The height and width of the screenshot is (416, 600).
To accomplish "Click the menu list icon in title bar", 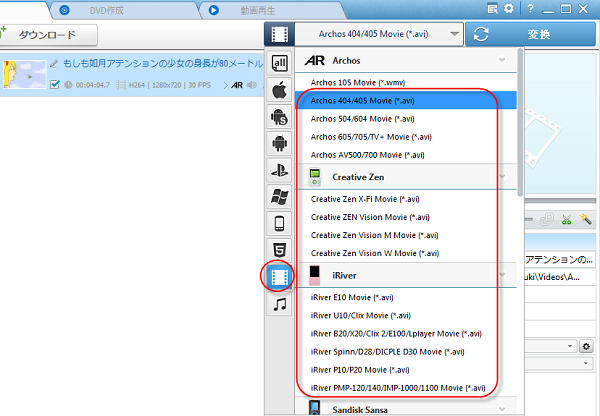I will pos(492,8).
